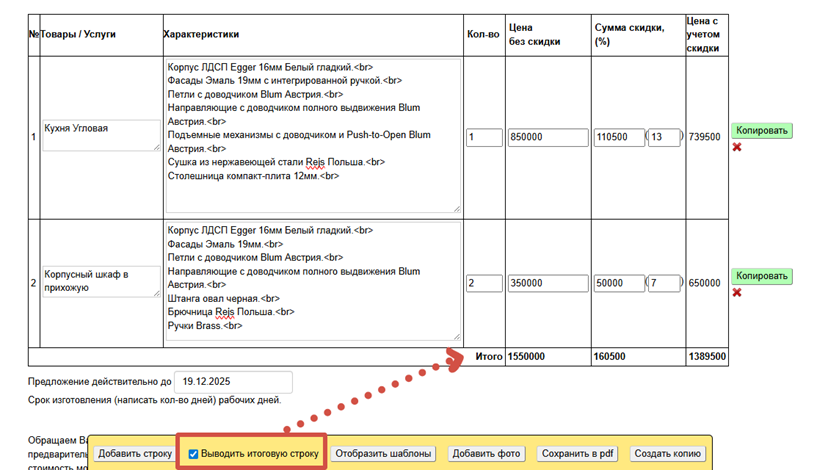This screenshot has height=470, width=828.
Task: Click the validity date field 19.12.2025
Action: pos(233,382)
